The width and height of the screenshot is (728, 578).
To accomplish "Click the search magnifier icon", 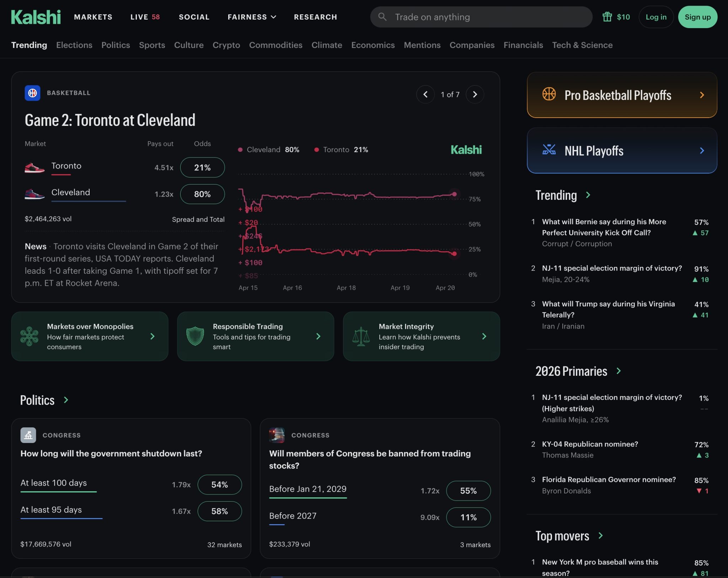I will point(382,17).
